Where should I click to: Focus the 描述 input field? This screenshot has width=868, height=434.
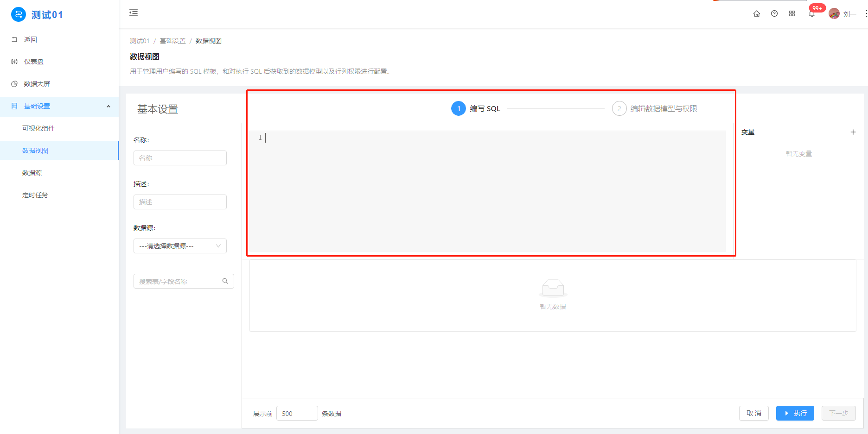(x=180, y=202)
